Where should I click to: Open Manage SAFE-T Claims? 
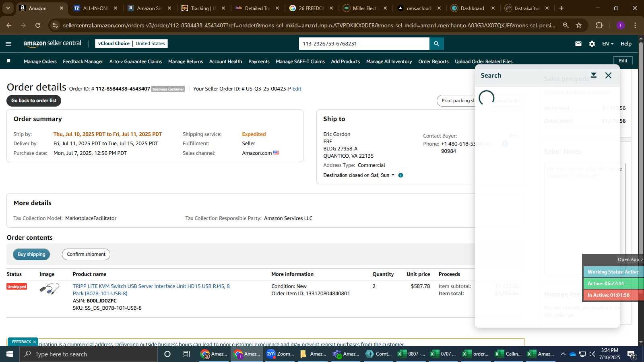pos(300,62)
